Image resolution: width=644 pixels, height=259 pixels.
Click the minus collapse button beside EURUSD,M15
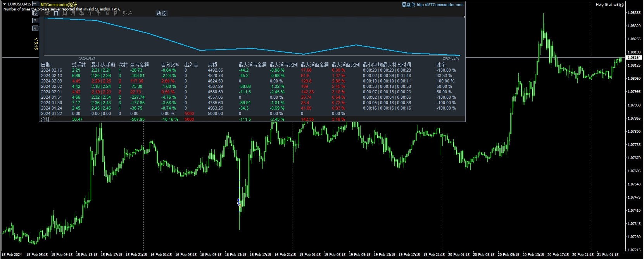35,4
